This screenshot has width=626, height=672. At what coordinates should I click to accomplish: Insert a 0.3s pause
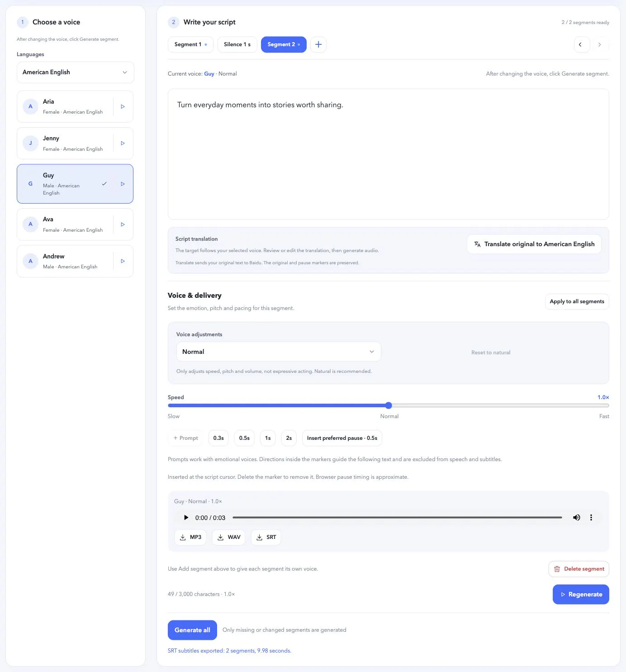[218, 438]
